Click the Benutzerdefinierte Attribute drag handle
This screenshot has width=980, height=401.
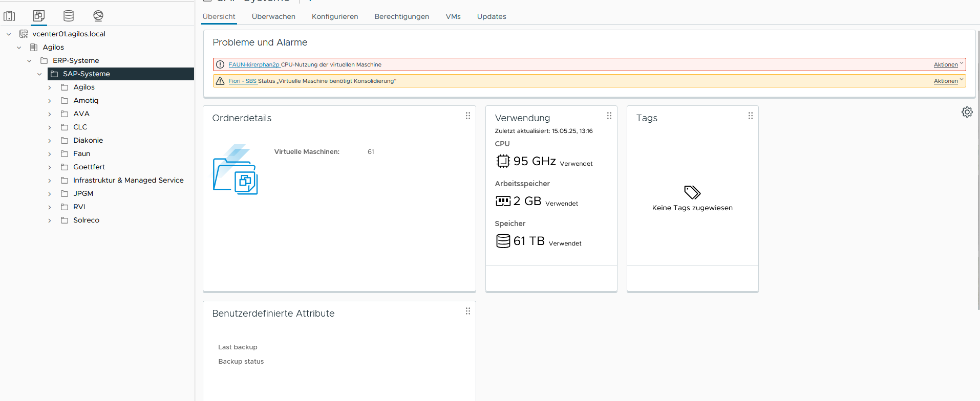[468, 311]
